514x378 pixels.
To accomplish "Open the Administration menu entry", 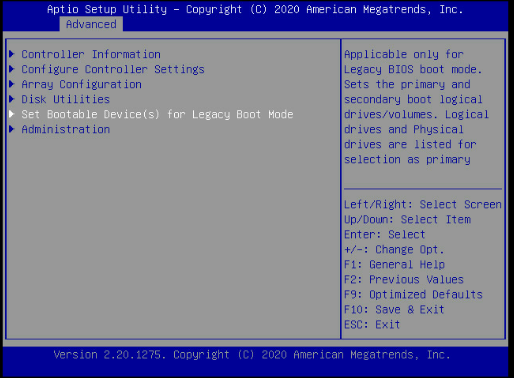I will (66, 129).
